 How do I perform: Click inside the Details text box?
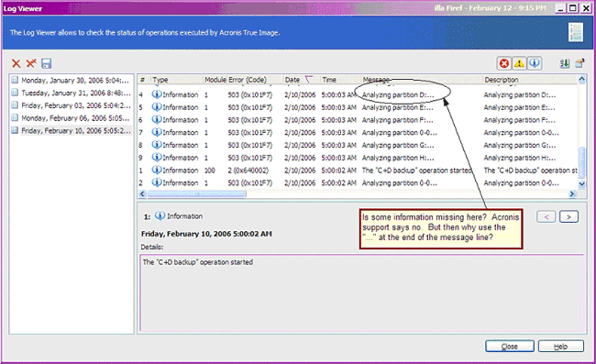(362, 292)
